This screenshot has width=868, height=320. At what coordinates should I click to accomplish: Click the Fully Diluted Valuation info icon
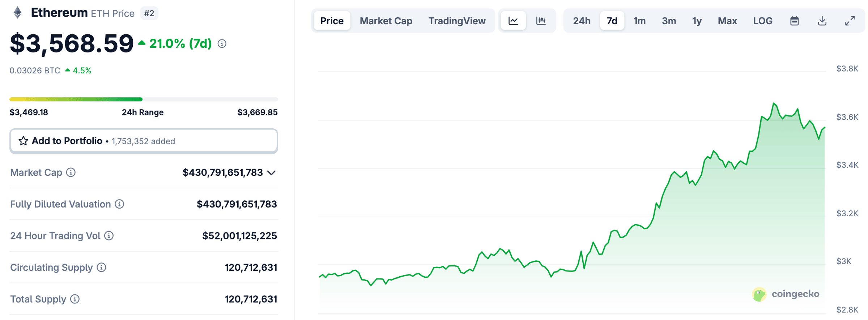pos(119,204)
